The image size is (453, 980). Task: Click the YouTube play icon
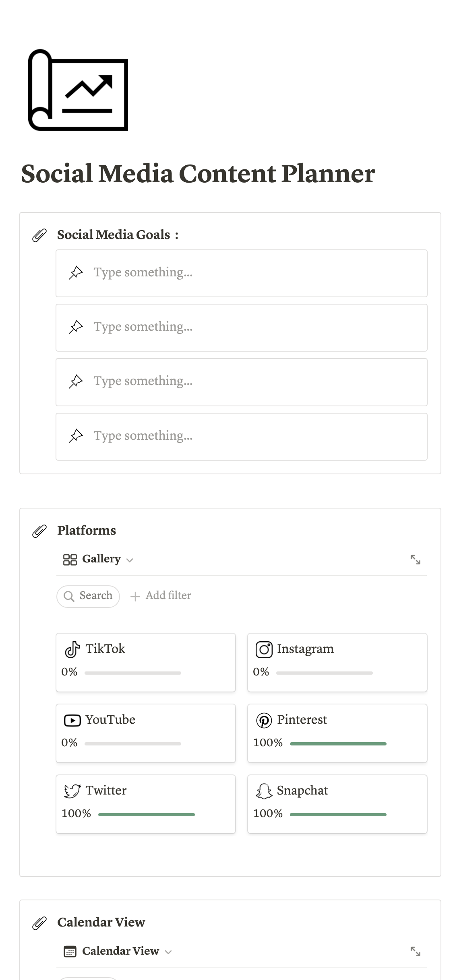(x=72, y=720)
